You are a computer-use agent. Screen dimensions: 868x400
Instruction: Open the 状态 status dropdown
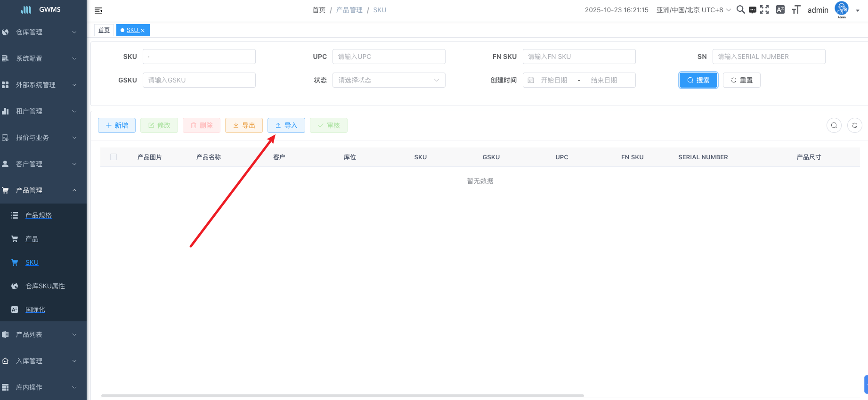click(389, 80)
